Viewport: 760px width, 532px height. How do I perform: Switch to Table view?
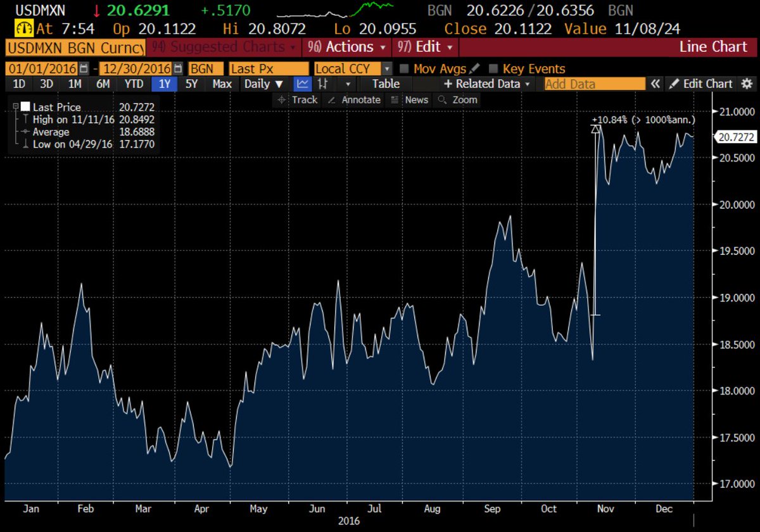pos(386,84)
